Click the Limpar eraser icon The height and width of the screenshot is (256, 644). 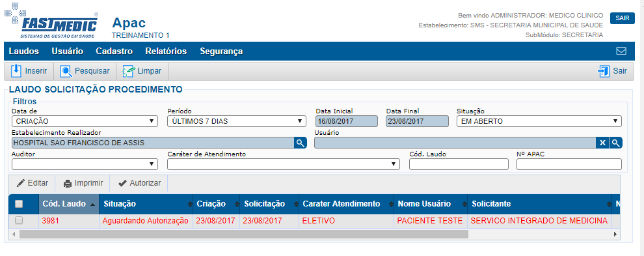click(x=129, y=71)
